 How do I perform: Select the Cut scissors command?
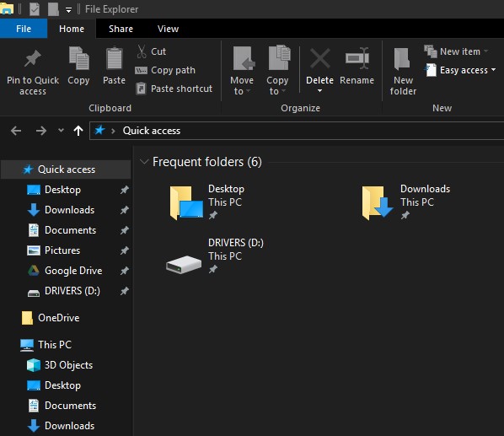point(151,51)
